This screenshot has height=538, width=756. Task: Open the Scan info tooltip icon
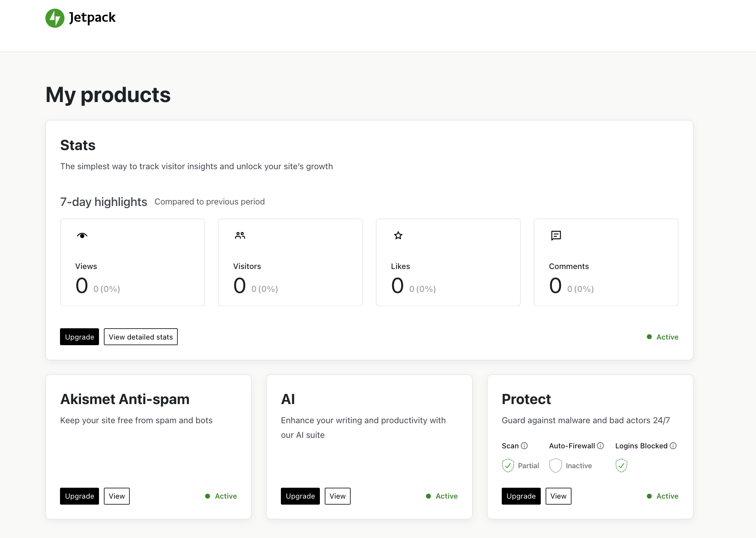pos(524,446)
